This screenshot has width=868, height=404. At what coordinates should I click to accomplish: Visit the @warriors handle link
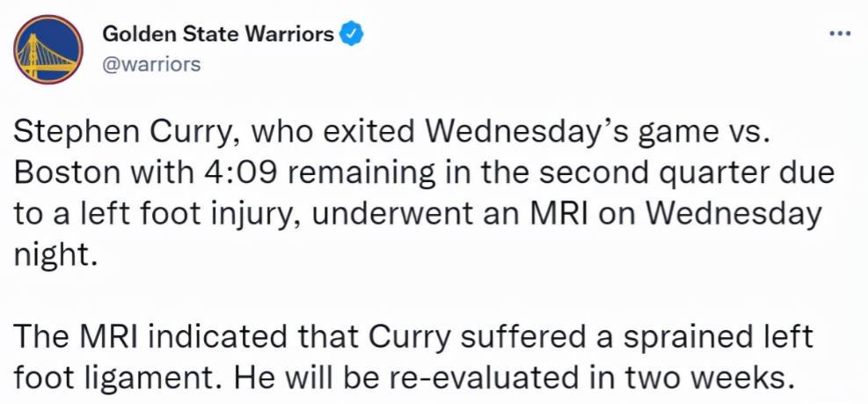click(x=151, y=65)
